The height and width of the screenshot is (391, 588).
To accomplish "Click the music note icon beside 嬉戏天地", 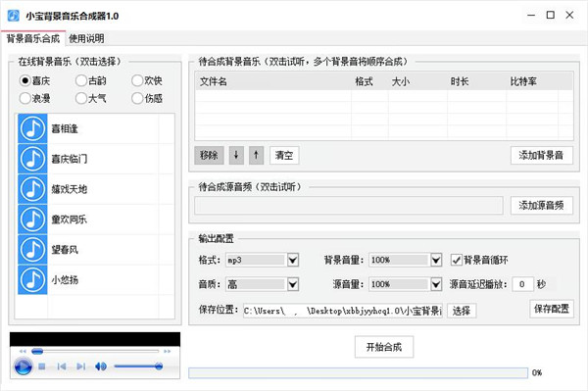I will (x=32, y=189).
